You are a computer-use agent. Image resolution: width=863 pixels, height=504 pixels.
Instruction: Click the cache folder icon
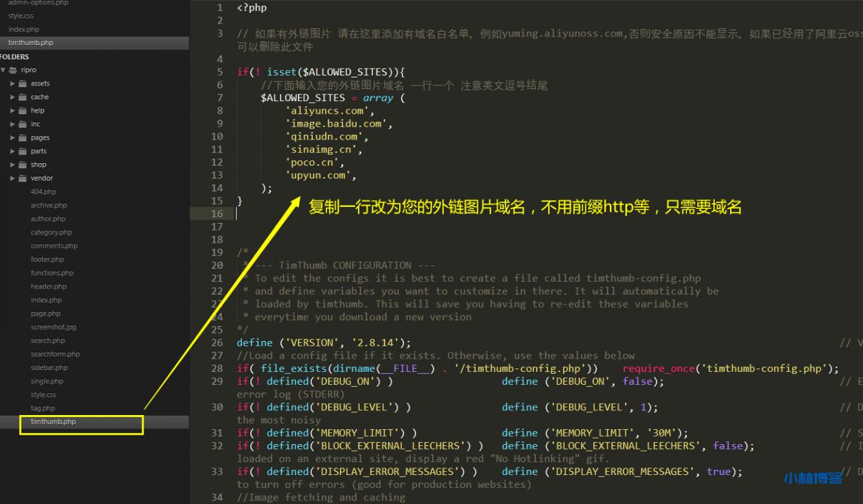(x=23, y=97)
